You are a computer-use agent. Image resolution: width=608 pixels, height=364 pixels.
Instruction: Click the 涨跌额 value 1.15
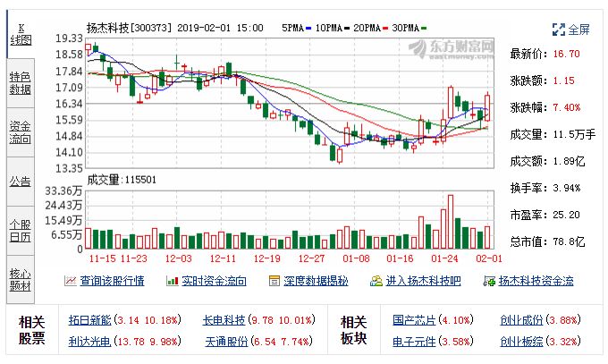point(564,80)
